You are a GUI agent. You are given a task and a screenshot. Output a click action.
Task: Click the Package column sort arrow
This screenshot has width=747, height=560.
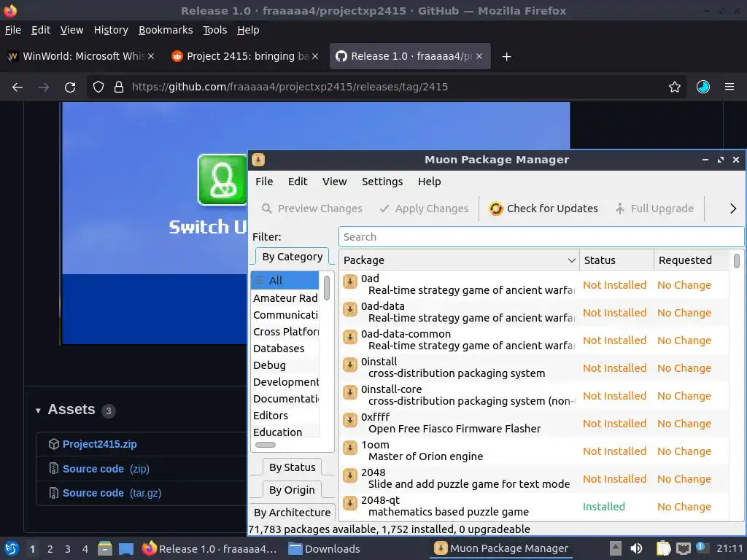571,260
